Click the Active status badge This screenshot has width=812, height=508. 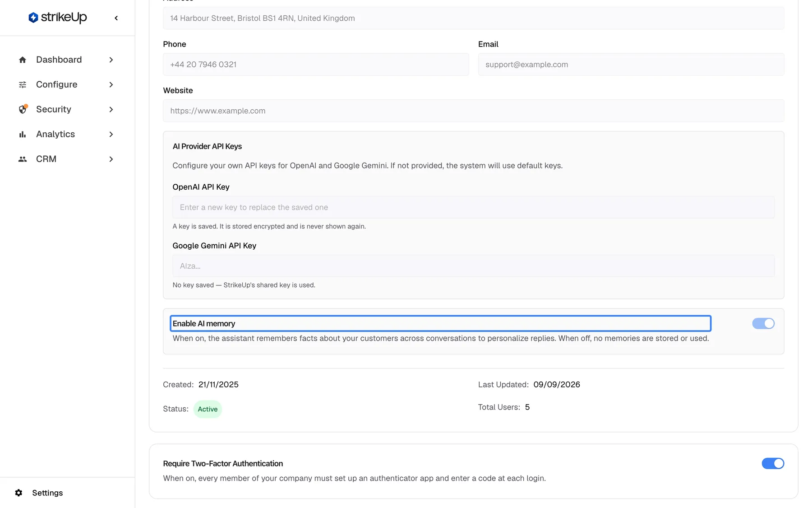[x=208, y=409]
